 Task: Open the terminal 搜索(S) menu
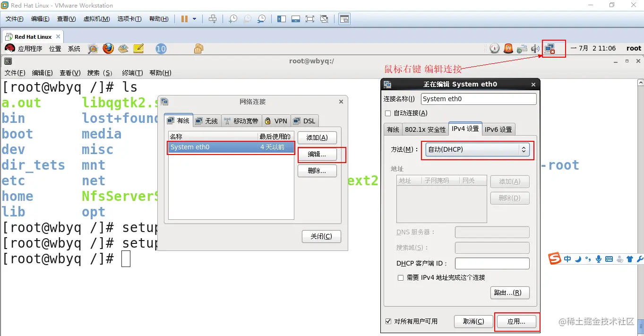pyautogui.click(x=100, y=73)
